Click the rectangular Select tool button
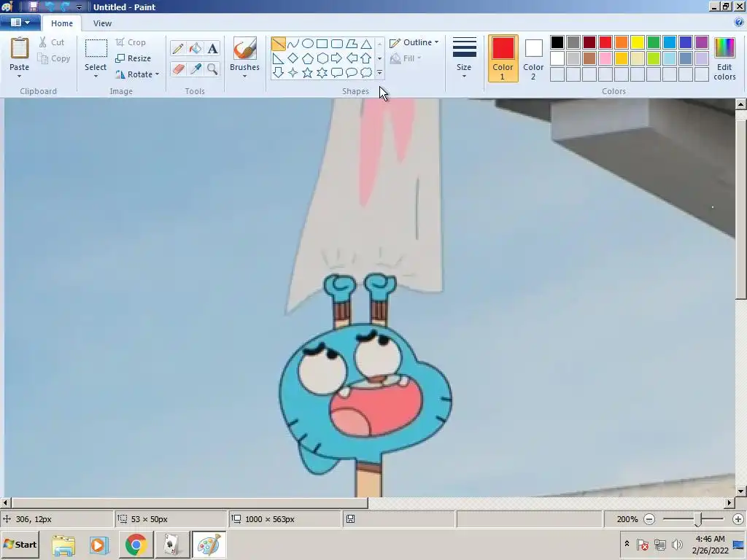The width and height of the screenshot is (747, 560). pyautogui.click(x=96, y=48)
